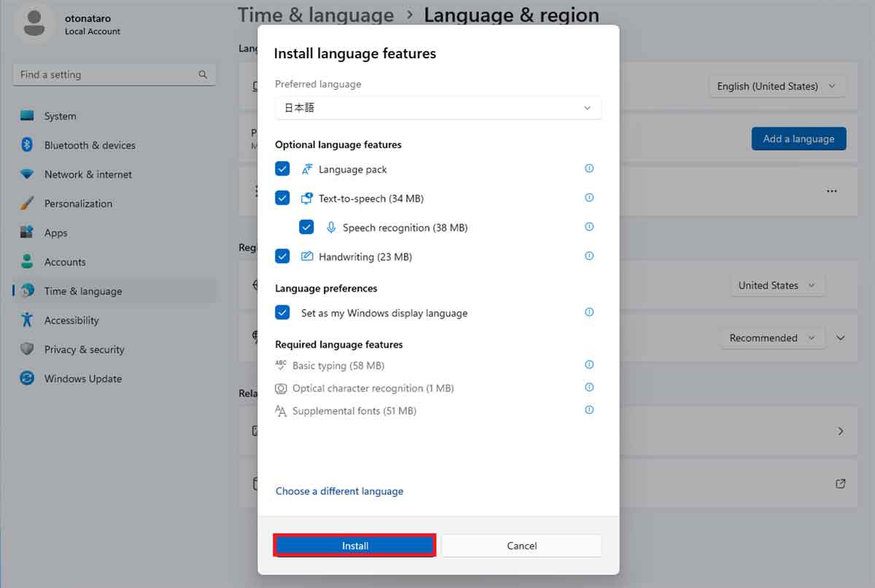This screenshot has width=875, height=588.
Task: Click the Find a setting search box
Action: click(x=114, y=74)
